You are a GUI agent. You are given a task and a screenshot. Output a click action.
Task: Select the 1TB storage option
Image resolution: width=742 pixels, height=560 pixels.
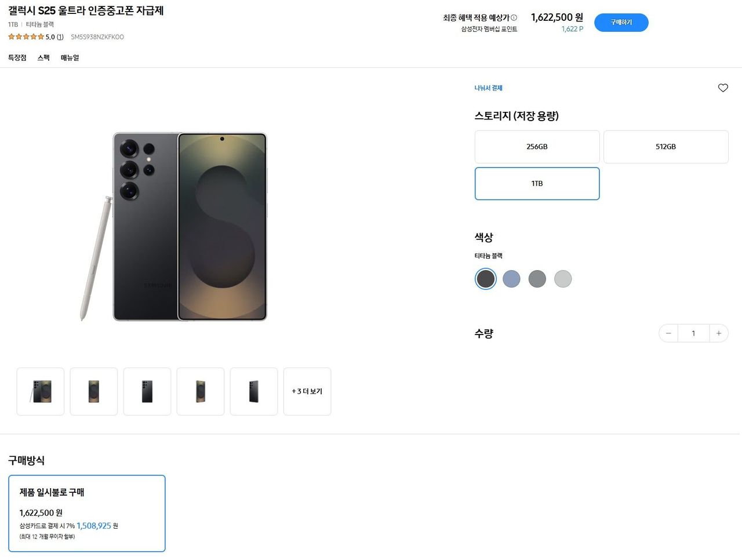[x=537, y=184]
